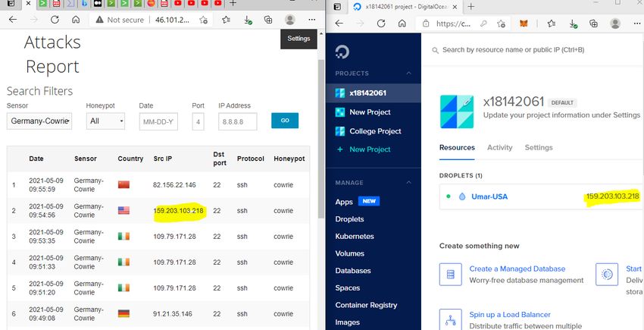
Task: Focus the Date filter input field
Action: click(x=158, y=122)
